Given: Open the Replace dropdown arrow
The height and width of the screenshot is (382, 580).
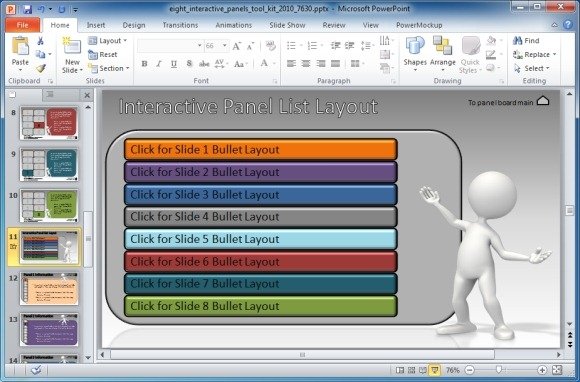Looking at the screenshot, I should click(x=554, y=55).
